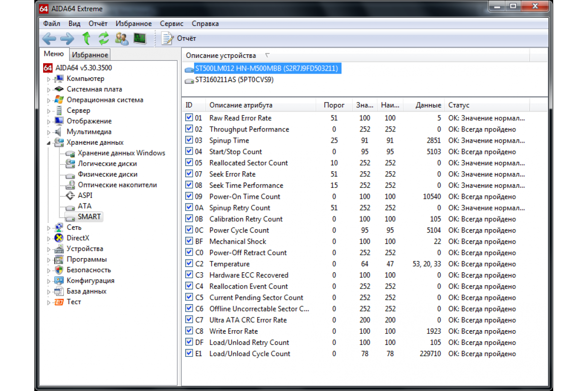Image resolution: width=588 pixels, height=391 pixels.
Task: Sort by the ID column header
Action: (194, 105)
